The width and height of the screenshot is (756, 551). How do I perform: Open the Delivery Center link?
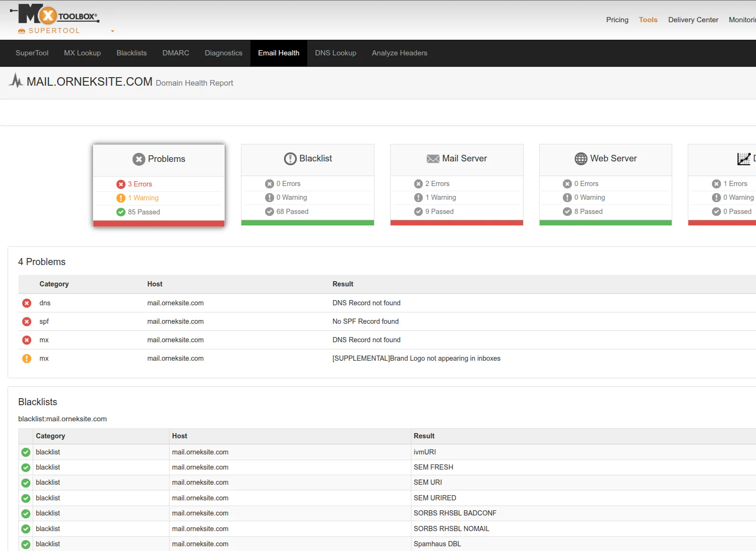coord(693,20)
